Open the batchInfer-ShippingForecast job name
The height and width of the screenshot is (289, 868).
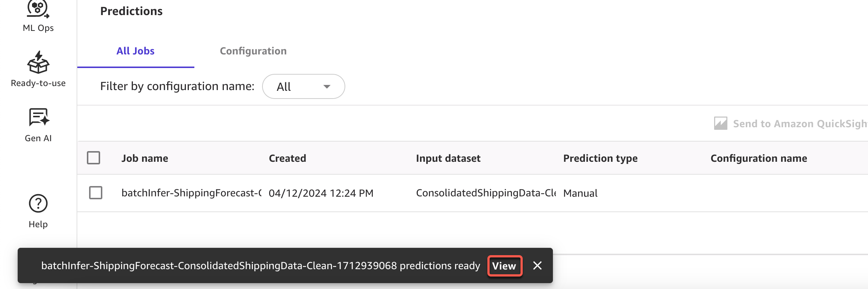click(191, 193)
